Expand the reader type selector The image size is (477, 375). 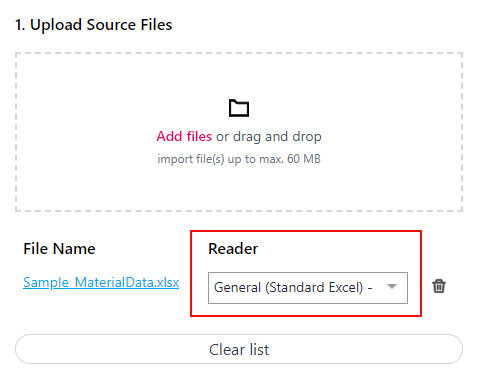click(x=308, y=288)
